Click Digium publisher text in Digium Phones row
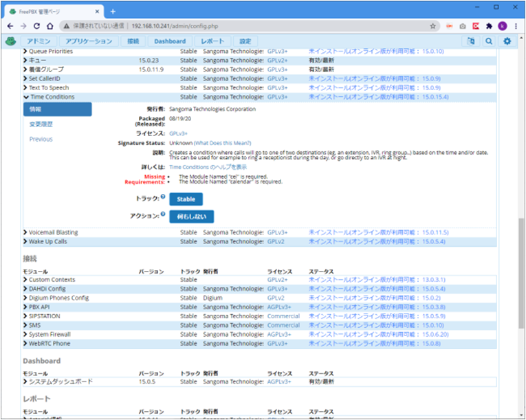 click(x=212, y=298)
